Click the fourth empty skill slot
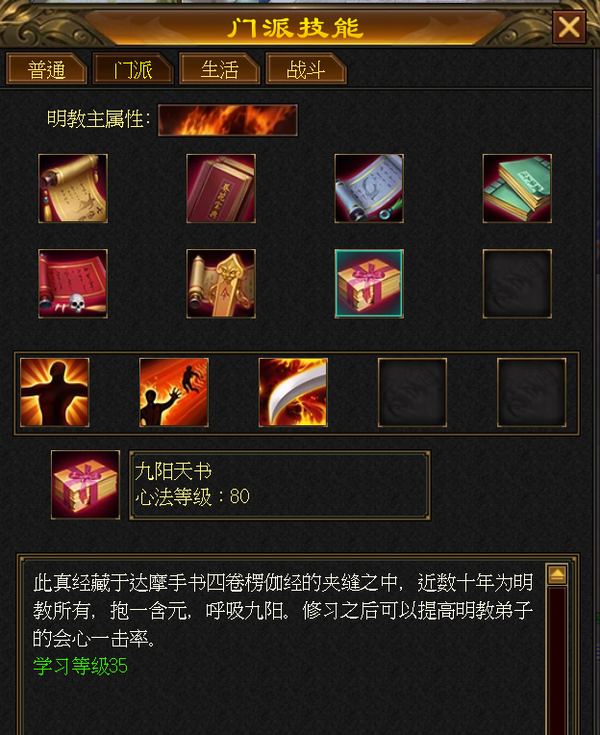600x735 pixels. [x=412, y=392]
